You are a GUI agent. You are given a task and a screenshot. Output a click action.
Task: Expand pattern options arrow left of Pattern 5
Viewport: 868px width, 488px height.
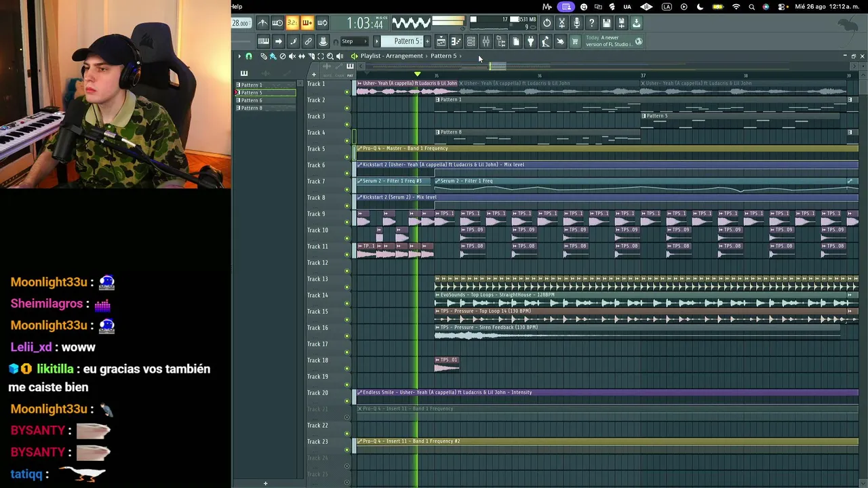[x=377, y=41]
